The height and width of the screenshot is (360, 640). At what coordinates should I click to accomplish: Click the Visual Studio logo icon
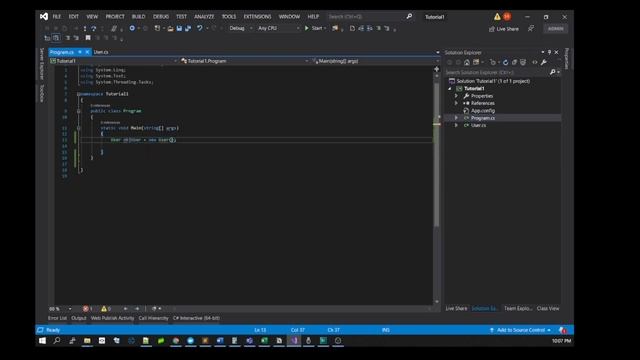coord(44,16)
